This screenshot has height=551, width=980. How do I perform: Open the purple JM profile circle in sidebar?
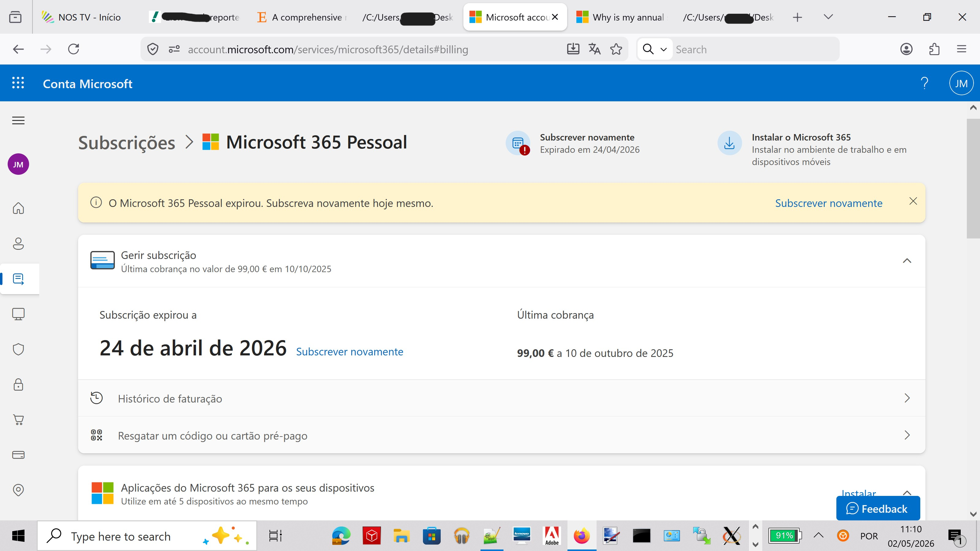(x=18, y=164)
